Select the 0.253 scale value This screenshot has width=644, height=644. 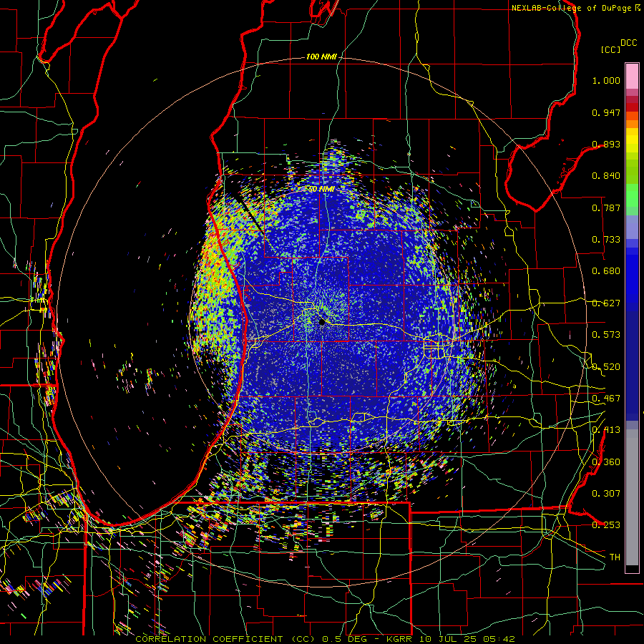[x=606, y=525]
